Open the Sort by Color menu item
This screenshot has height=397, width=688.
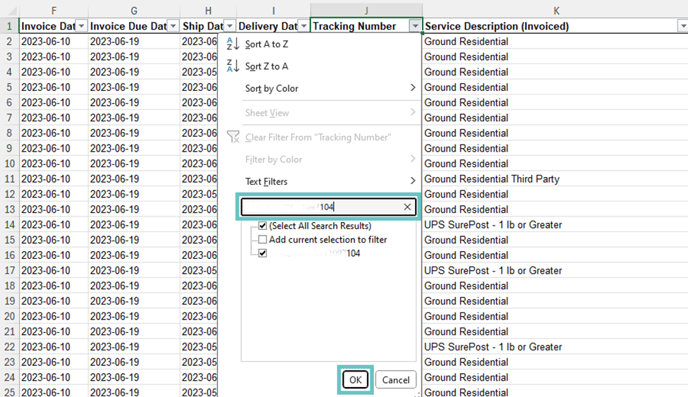[320, 88]
